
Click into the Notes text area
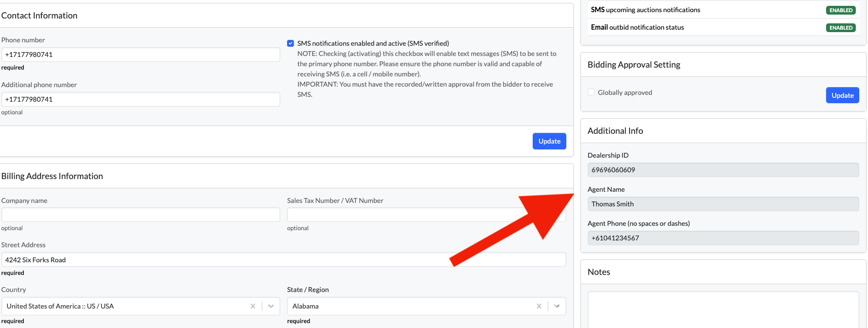click(723, 309)
